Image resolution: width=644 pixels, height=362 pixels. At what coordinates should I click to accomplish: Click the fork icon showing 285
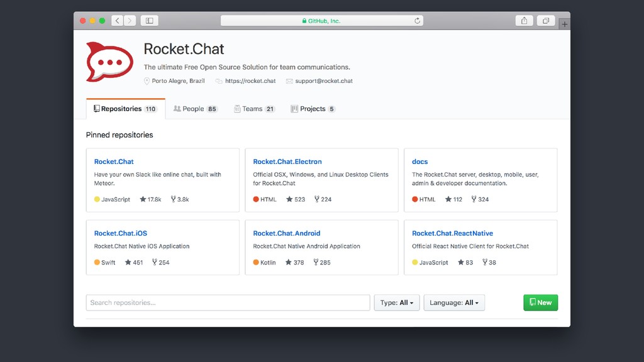[316, 262]
